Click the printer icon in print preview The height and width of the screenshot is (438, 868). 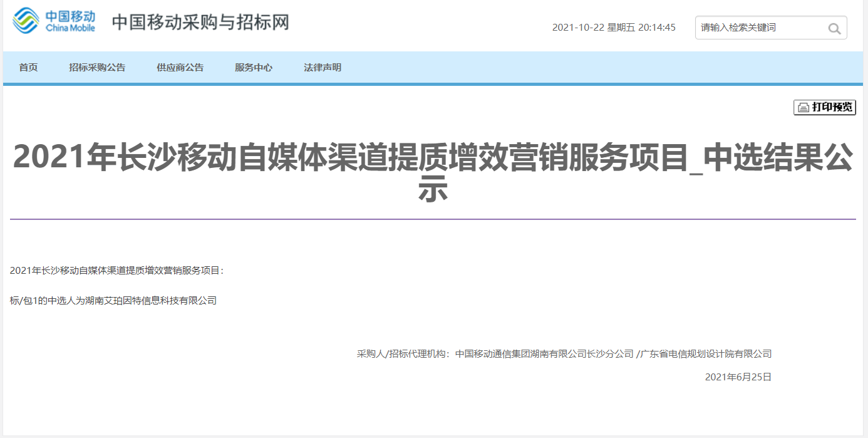point(803,108)
